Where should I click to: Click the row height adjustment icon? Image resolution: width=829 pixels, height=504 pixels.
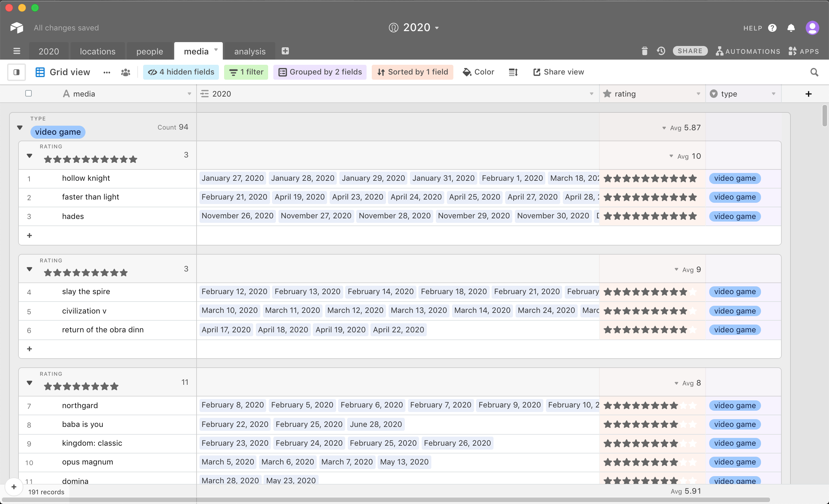point(513,72)
